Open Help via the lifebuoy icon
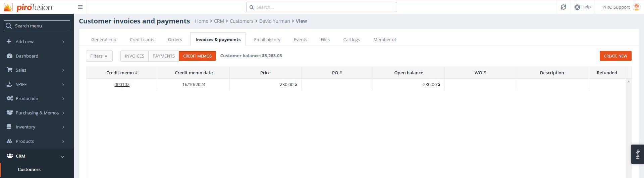The height and width of the screenshot is (178, 644). point(577,7)
